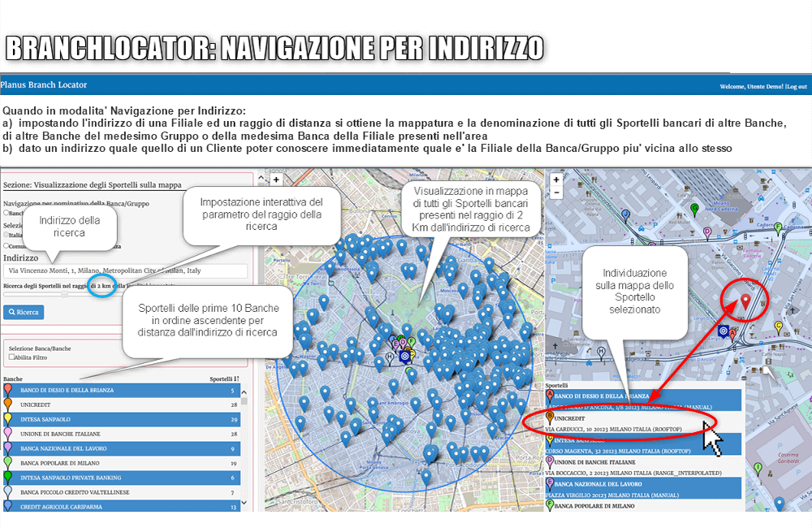Select BANCA NAZIONALE DEL LAVORO bank row
The height and width of the screenshot is (528, 812).
pyautogui.click(x=122, y=448)
